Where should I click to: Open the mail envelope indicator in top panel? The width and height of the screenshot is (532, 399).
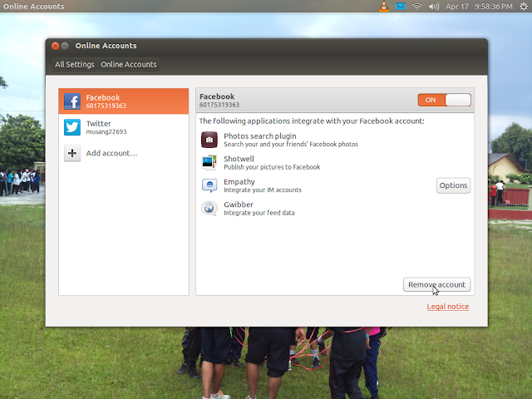[401, 6]
